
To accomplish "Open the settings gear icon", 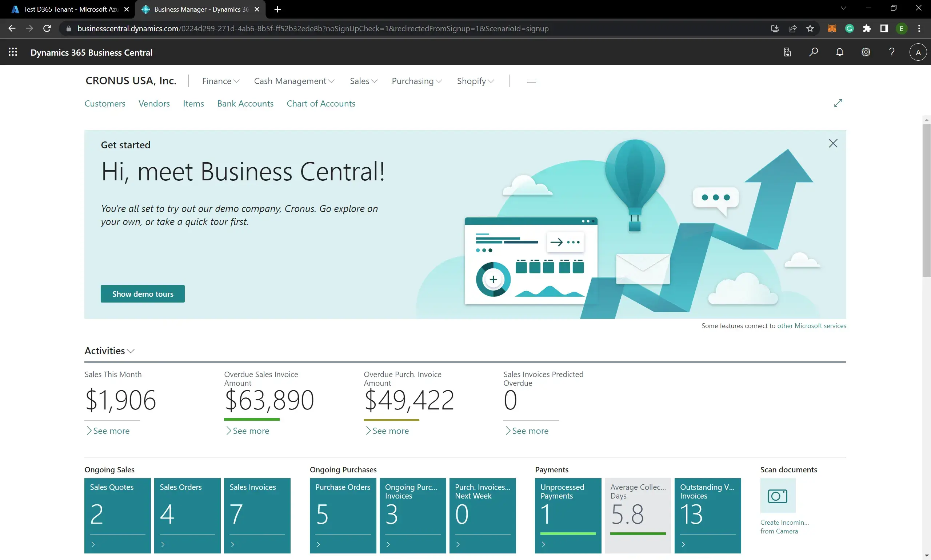I will (x=866, y=52).
